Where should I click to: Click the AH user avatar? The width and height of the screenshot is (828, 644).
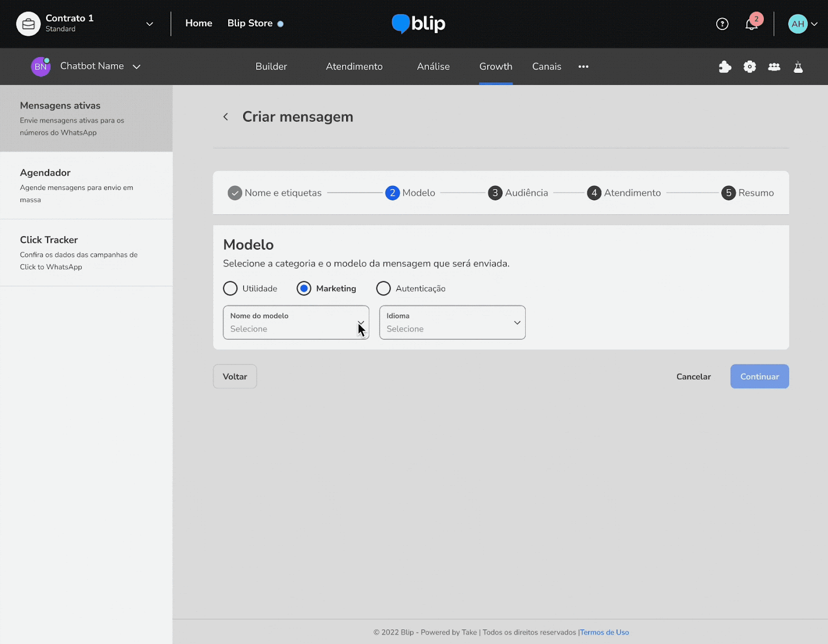click(797, 24)
